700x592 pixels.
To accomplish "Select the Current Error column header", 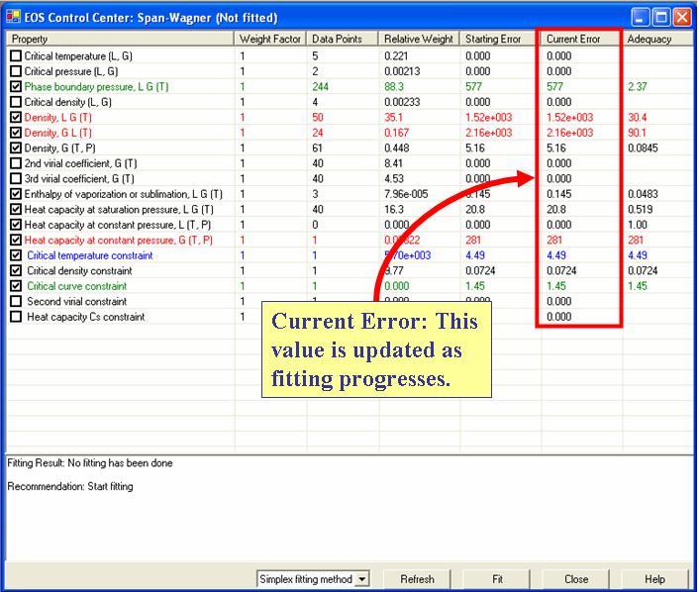I will (580, 39).
